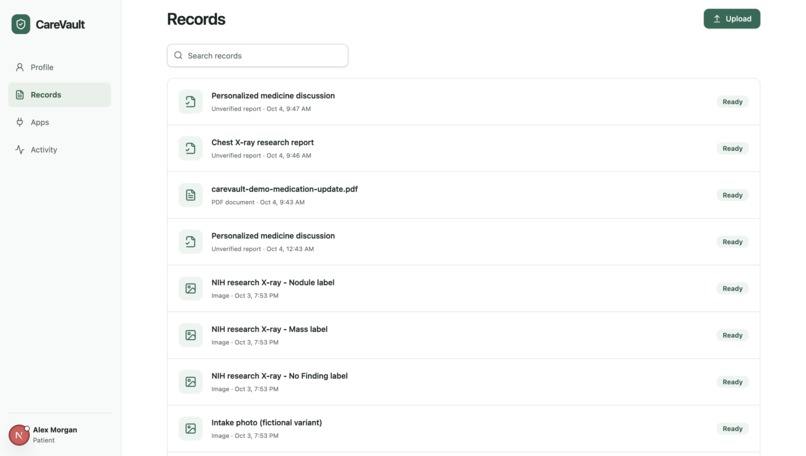Click 'Unverified report · Oct 4, 9:46 AM' text
Image resolution: width=806 pixels, height=456 pixels.
[x=261, y=155]
